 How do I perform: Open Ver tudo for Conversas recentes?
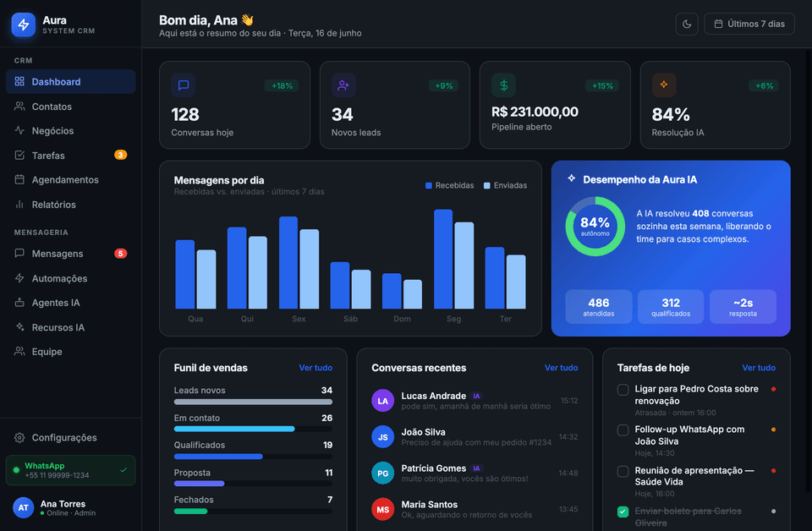[x=561, y=368]
